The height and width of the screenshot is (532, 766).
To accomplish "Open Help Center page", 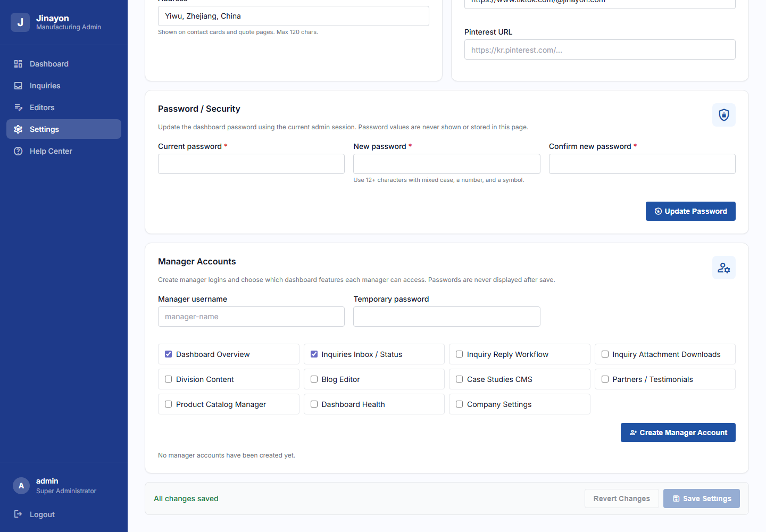I will 64,151.
